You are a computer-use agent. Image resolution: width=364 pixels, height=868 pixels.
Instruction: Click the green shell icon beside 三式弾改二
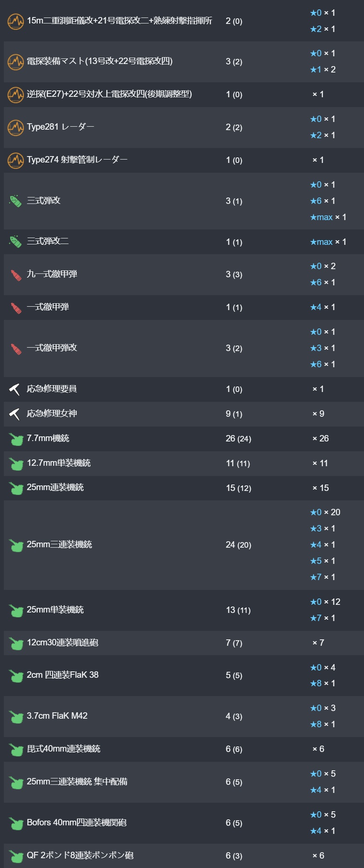pos(16,242)
